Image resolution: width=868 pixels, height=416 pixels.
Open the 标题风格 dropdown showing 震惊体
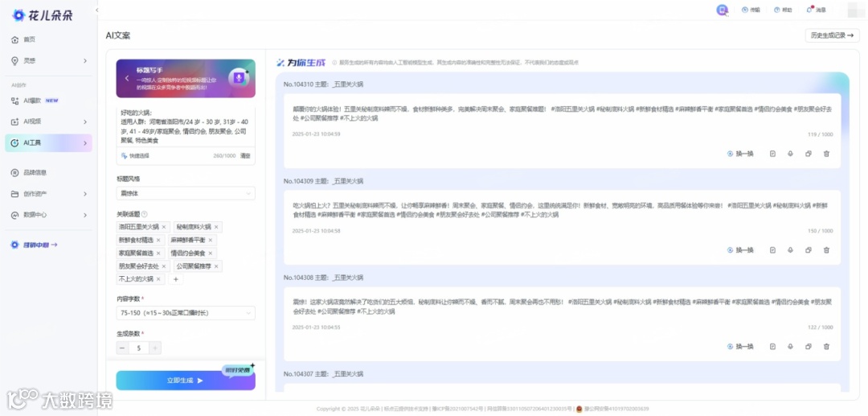(186, 193)
